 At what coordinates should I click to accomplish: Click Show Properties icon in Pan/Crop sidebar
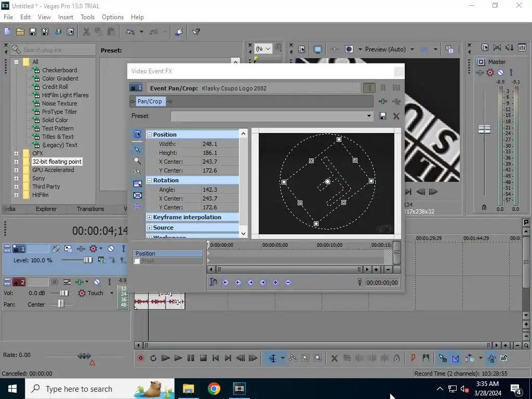137,135
